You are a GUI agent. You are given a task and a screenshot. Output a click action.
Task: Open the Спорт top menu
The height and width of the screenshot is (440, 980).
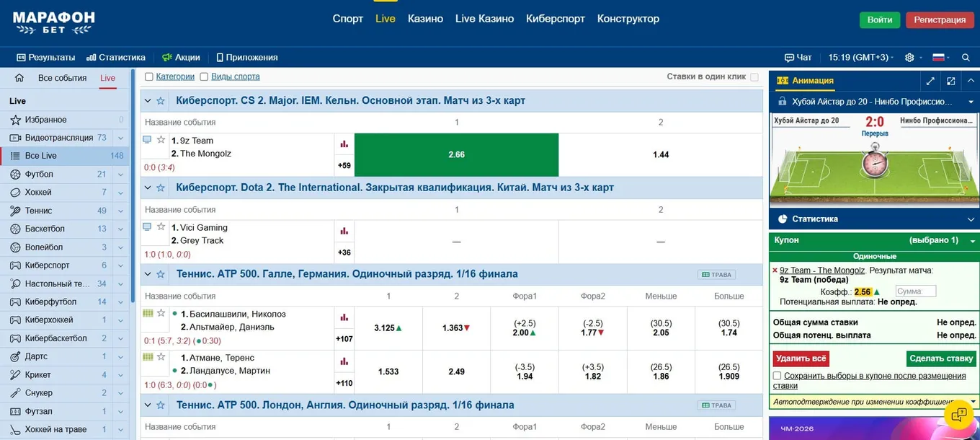(348, 19)
